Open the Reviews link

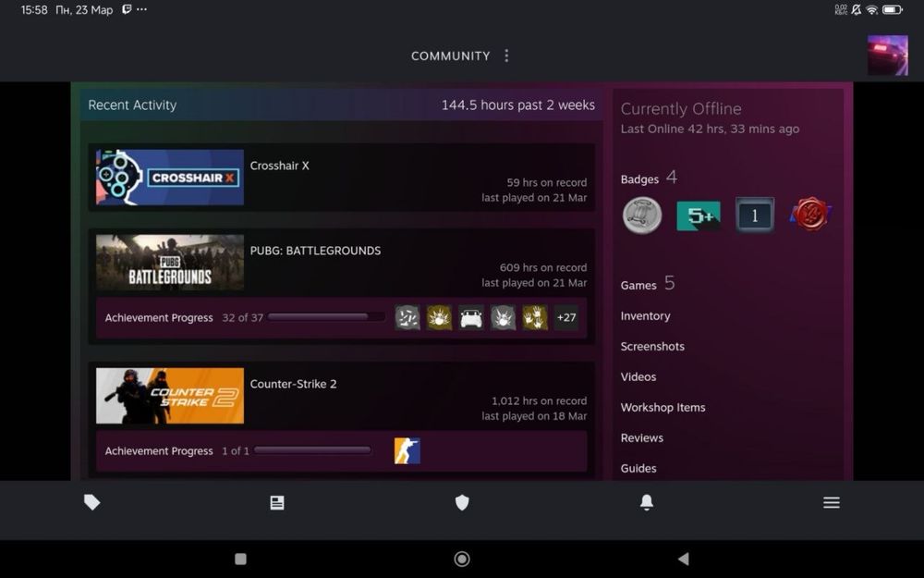click(x=642, y=437)
